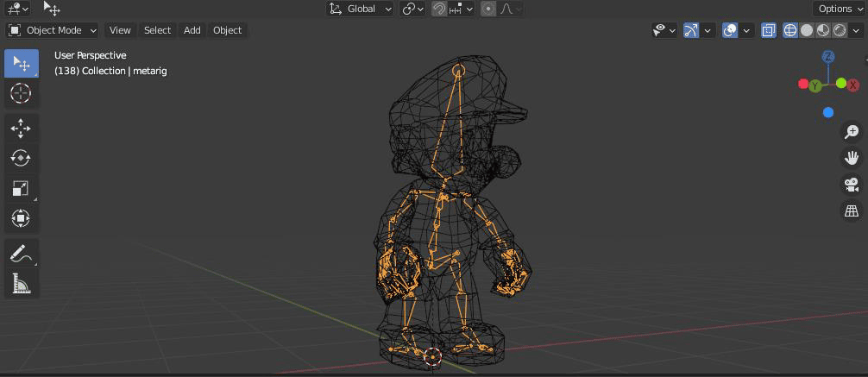Click 'User Perspective' label
The height and width of the screenshot is (377, 868).
[91, 55]
